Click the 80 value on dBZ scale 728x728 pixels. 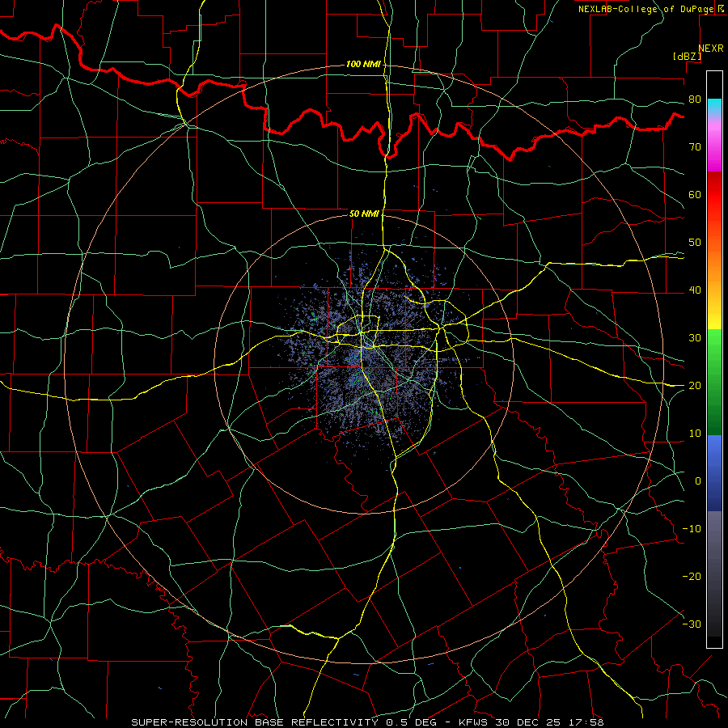pyautogui.click(x=695, y=99)
